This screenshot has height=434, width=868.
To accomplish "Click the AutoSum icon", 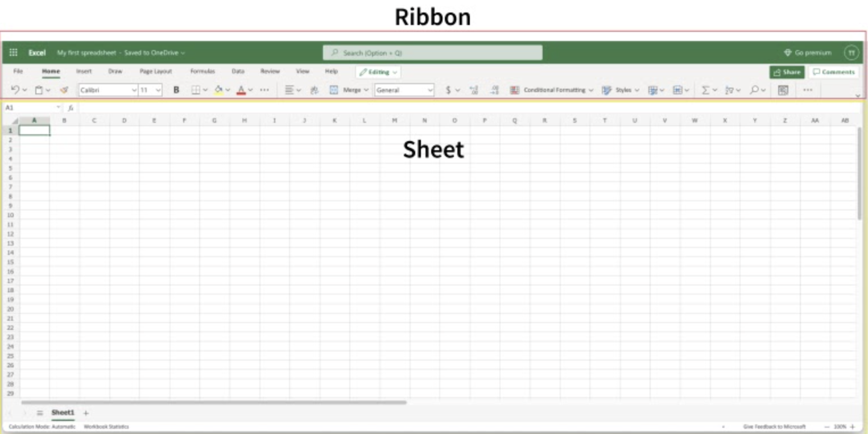I will tap(705, 89).
